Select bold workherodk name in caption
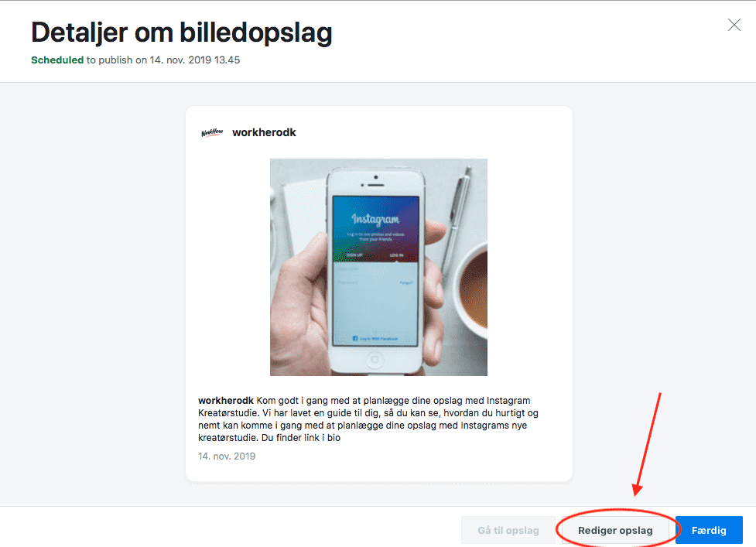756x547 pixels. coord(226,401)
